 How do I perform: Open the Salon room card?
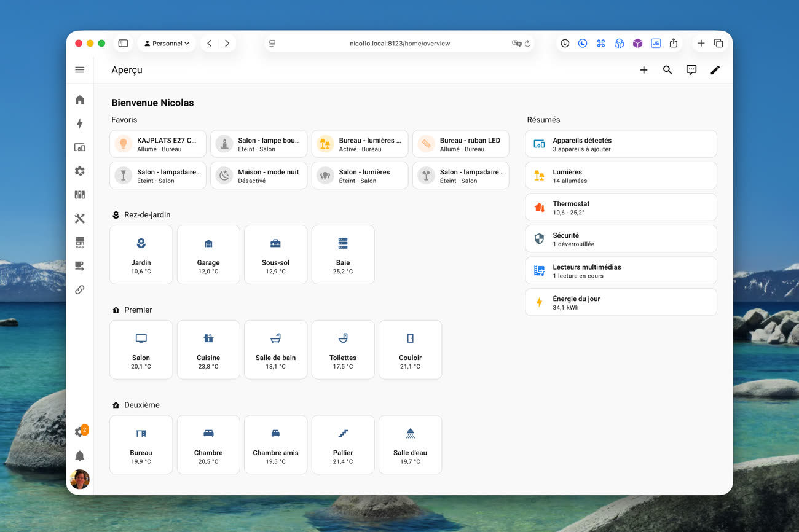pos(141,350)
